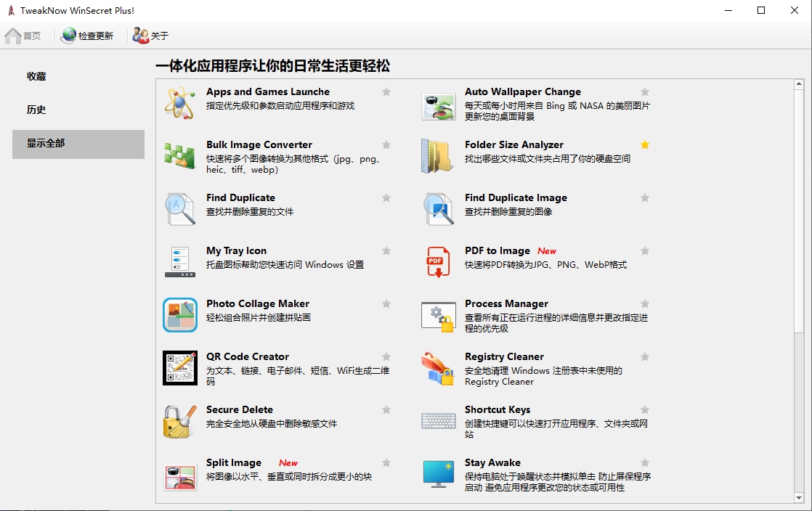Image resolution: width=812 pixels, height=511 pixels.
Task: Toggle Bulk Image Converter favorite star
Action: pyautogui.click(x=386, y=144)
